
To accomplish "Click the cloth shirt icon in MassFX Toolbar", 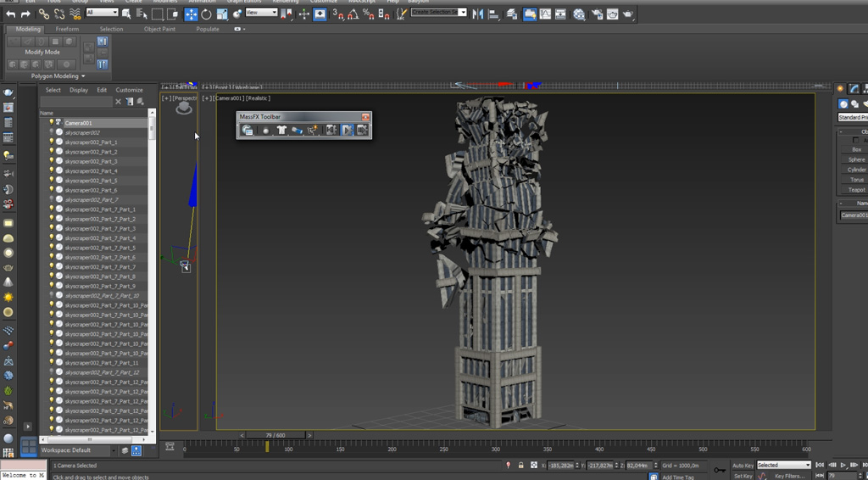I will tap(281, 130).
